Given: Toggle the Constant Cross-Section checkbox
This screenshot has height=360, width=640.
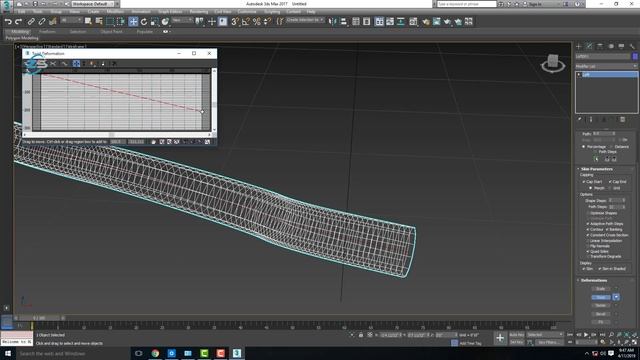Looking at the screenshot, I should tap(588, 235).
